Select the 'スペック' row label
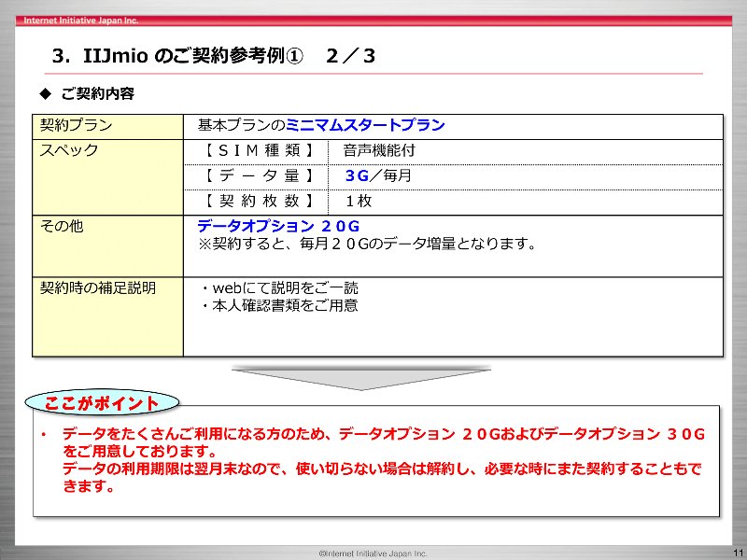 [x=69, y=150]
